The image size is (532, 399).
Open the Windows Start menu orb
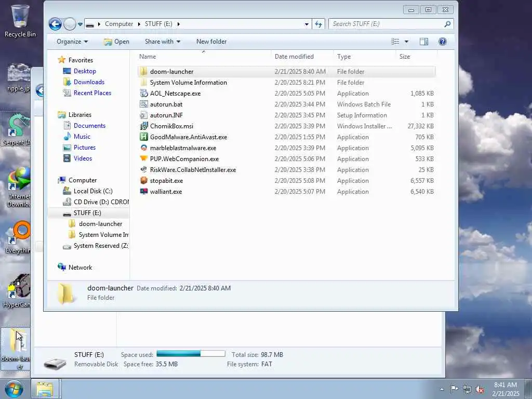click(14, 389)
